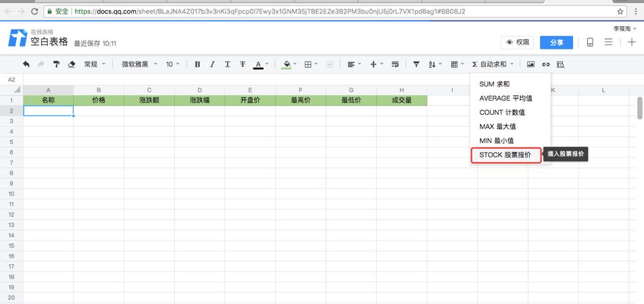The image size is (644, 304).
Task: Click header cell 涨跌幅
Action: [199, 100]
